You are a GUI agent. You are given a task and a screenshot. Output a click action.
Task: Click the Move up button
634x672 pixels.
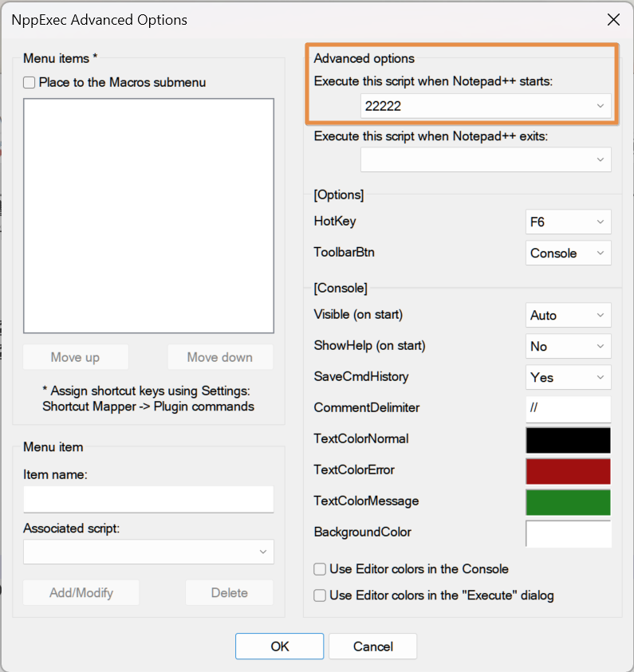(x=76, y=357)
